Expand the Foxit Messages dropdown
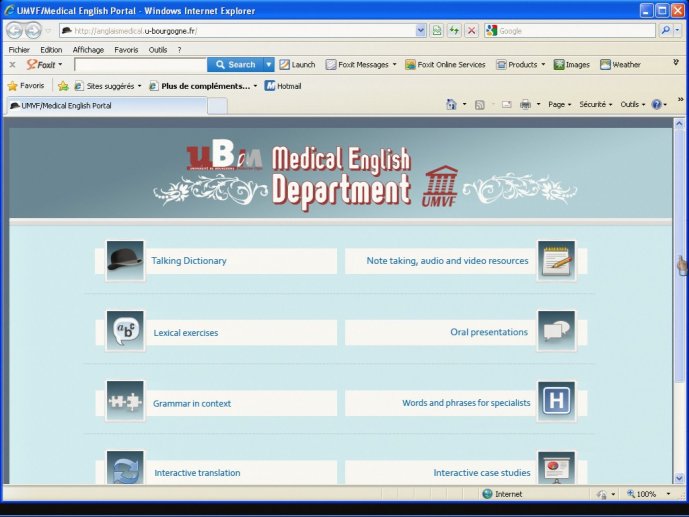Screen dimensions: 689x517 tap(395, 65)
